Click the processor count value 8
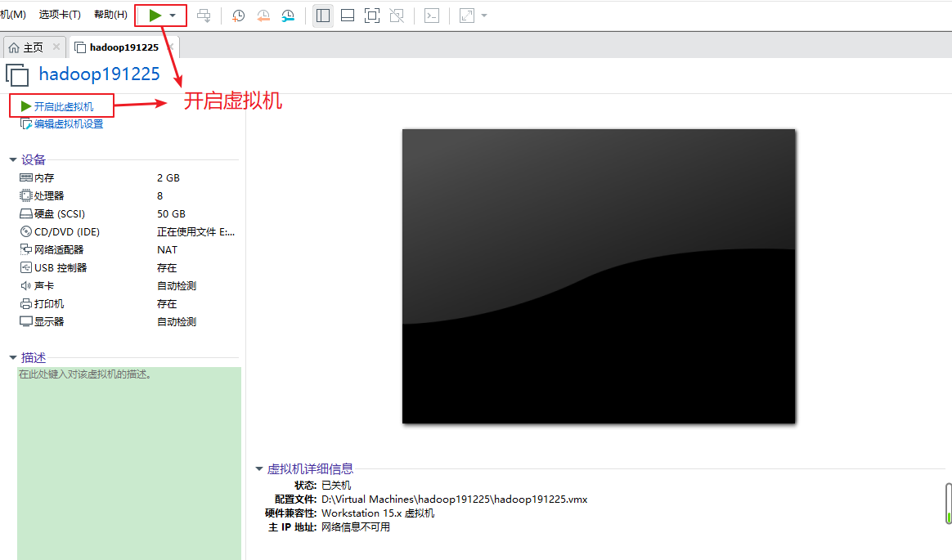Screen dimensions: 952x560 pyautogui.click(x=159, y=196)
